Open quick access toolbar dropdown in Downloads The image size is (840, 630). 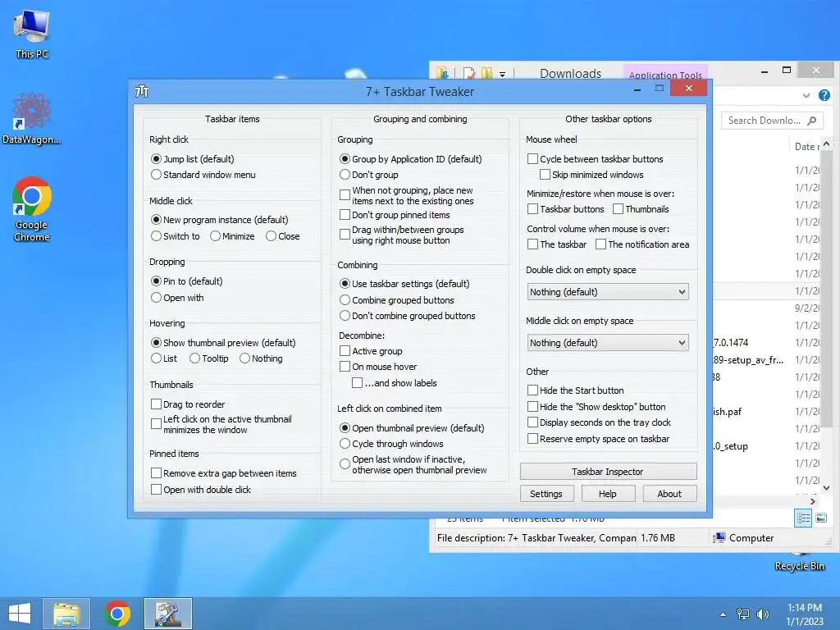click(503, 74)
